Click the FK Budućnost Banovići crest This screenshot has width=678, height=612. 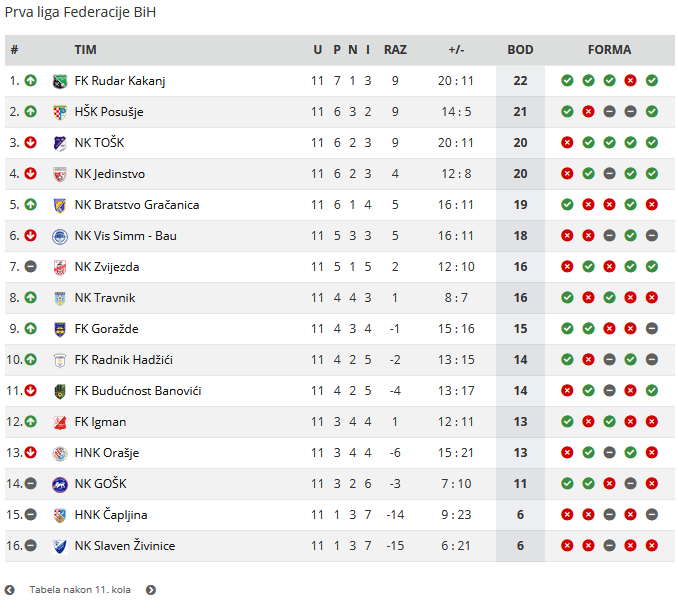[60, 391]
